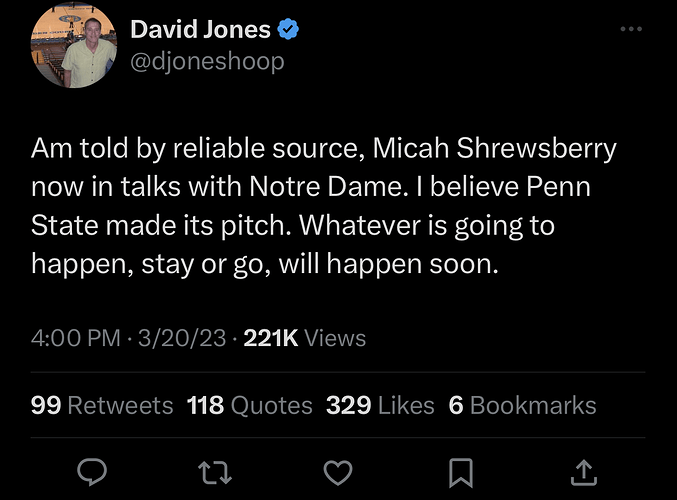Open the three-dot more options menu
Image resolution: width=677 pixels, height=500 pixels.
631,29
